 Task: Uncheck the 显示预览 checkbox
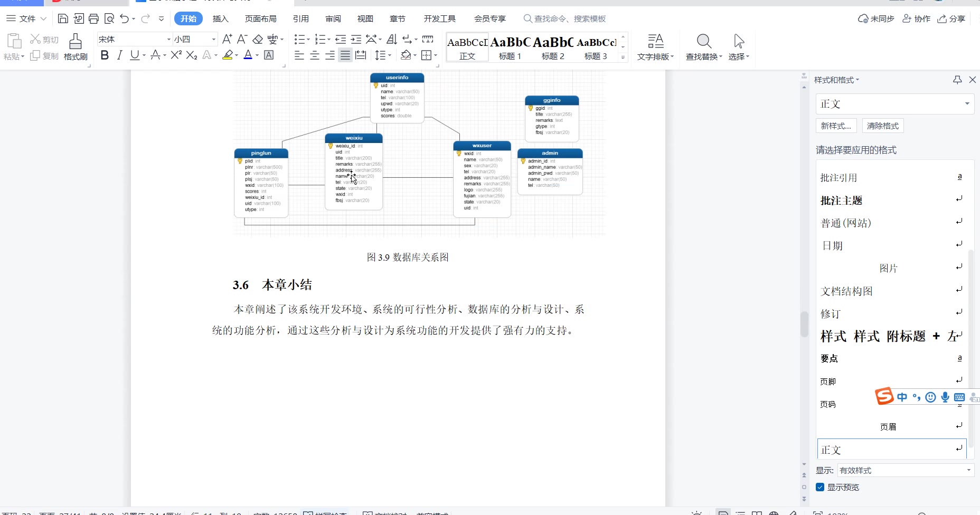point(820,487)
